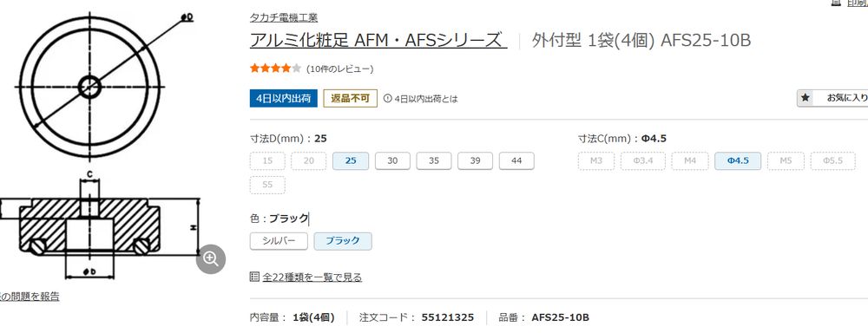Open the タカチ電機工業 manufacturer link

click(x=284, y=17)
